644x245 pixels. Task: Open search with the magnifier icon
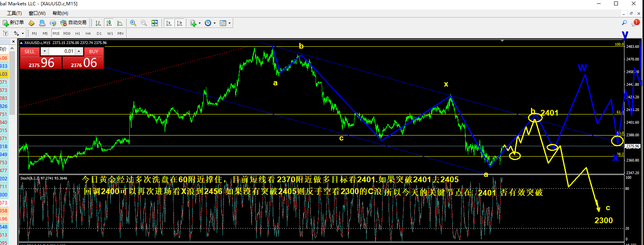pos(624,23)
